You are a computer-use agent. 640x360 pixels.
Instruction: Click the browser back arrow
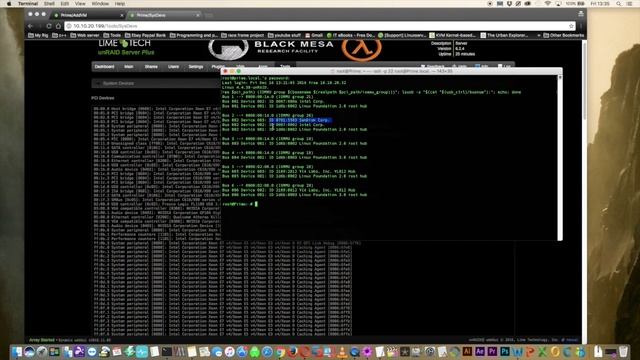31,26
